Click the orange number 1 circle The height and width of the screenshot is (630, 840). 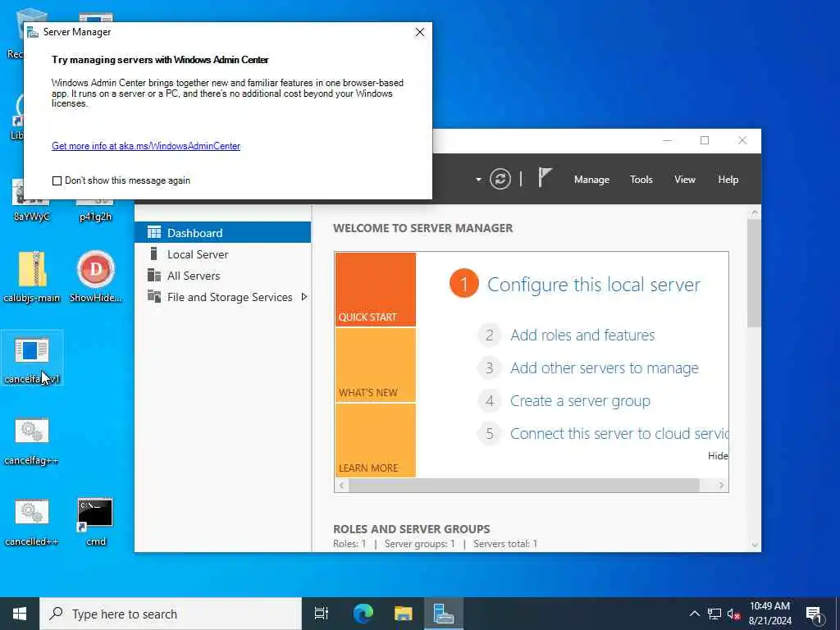point(464,283)
